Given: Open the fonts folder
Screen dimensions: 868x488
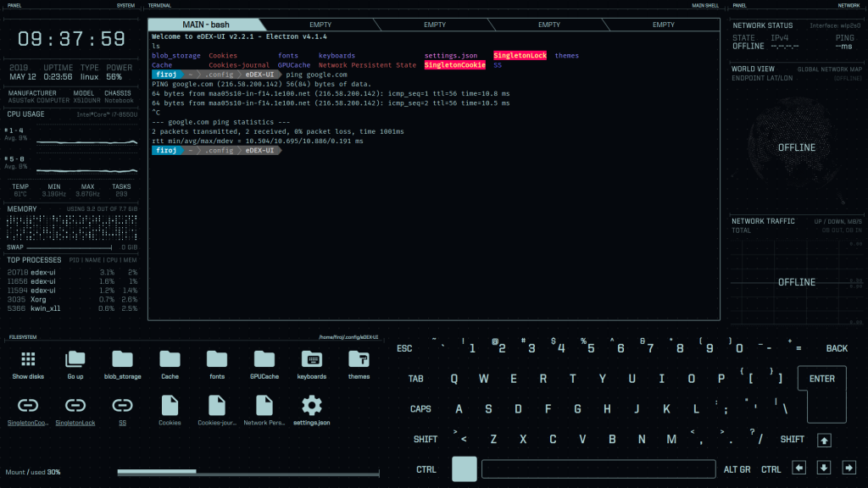Looking at the screenshot, I should point(217,359).
